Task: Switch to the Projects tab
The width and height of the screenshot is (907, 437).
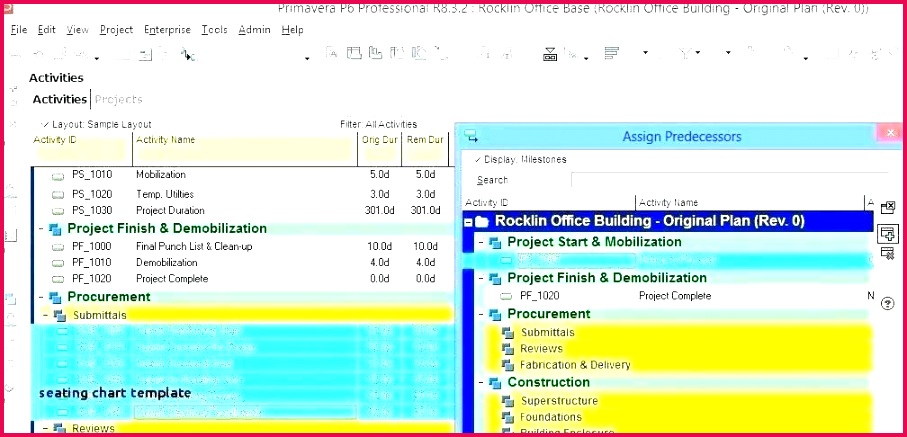Action: coord(118,99)
